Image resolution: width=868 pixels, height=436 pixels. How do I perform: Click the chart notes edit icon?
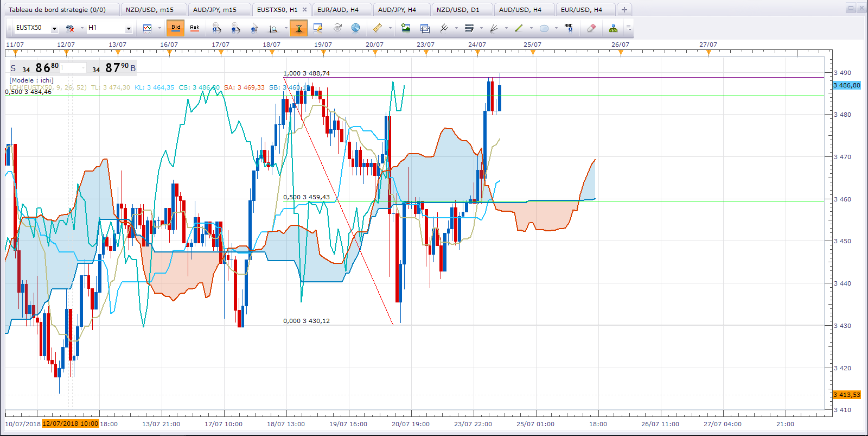tap(318, 28)
